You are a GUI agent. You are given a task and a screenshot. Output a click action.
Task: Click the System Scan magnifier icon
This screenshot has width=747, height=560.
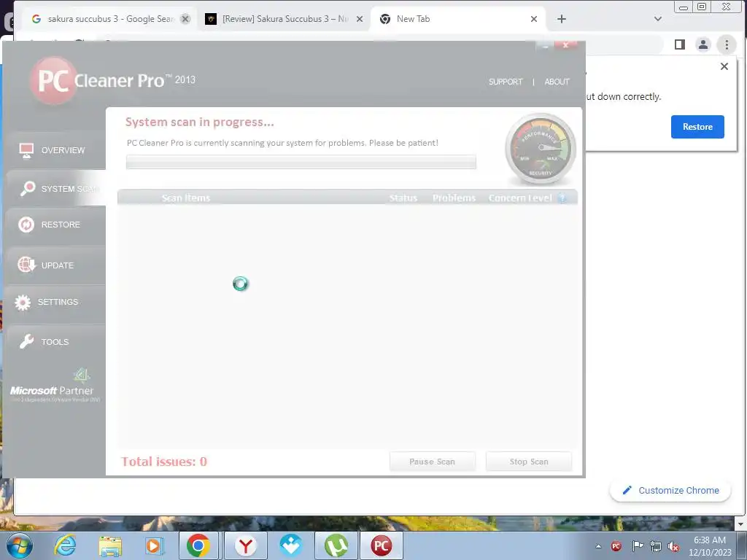pyautogui.click(x=27, y=189)
